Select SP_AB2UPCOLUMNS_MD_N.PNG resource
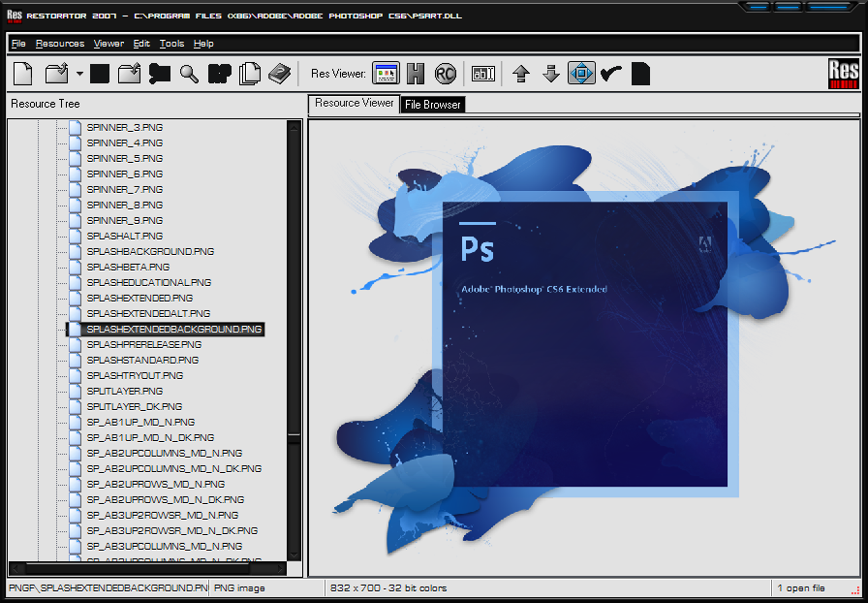 (165, 454)
